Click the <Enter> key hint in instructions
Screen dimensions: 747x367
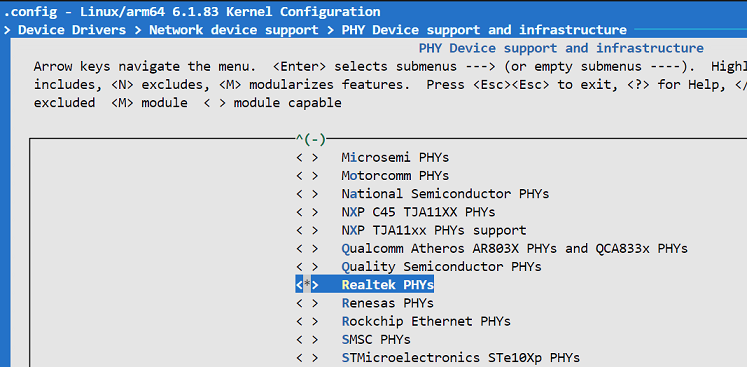point(300,66)
